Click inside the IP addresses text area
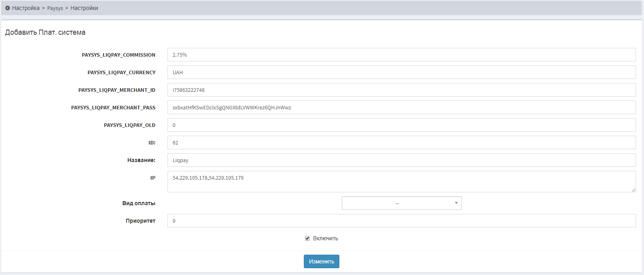Screen dimensions: 644x275 click(x=401, y=182)
